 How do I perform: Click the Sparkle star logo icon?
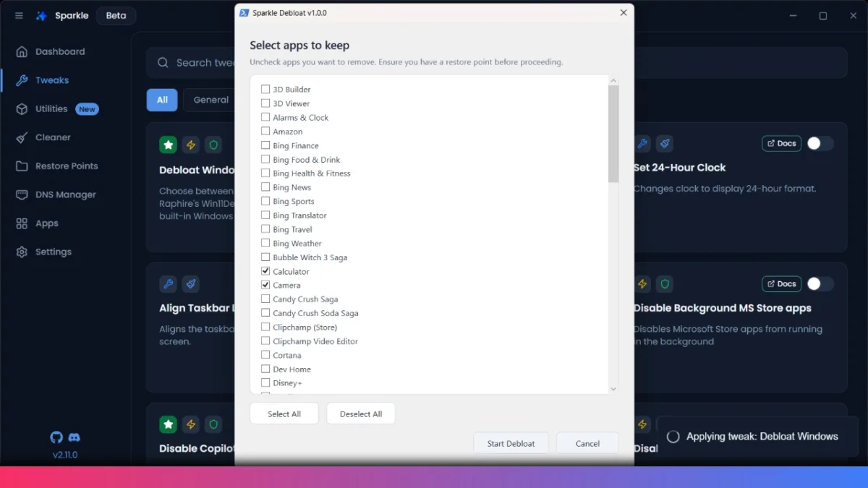[42, 16]
